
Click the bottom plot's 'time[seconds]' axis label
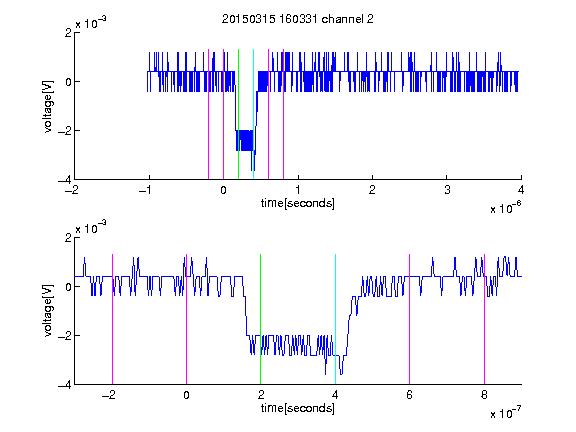[x=298, y=408]
